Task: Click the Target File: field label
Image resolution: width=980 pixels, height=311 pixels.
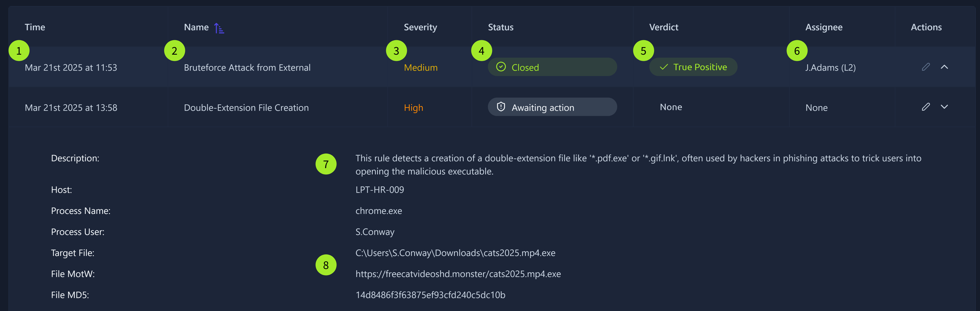Action: tap(73, 253)
